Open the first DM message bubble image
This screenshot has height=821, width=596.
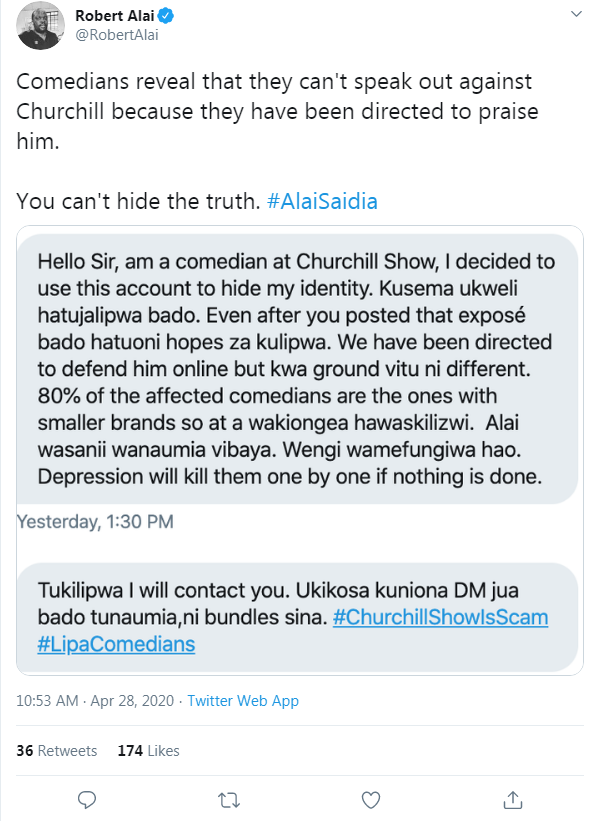coord(297,369)
